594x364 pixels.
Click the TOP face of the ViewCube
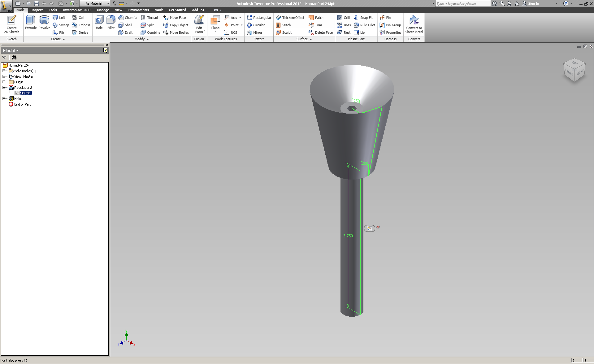574,63
